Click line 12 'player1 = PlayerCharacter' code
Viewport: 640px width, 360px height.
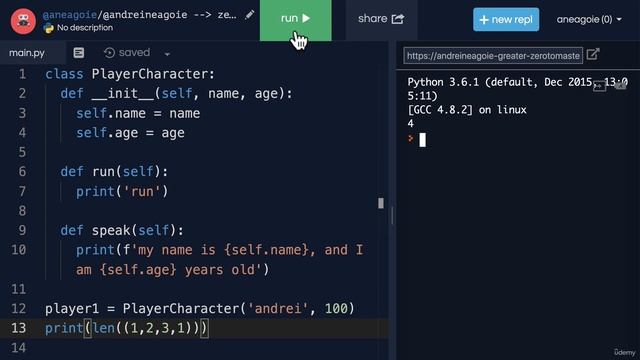(200, 309)
